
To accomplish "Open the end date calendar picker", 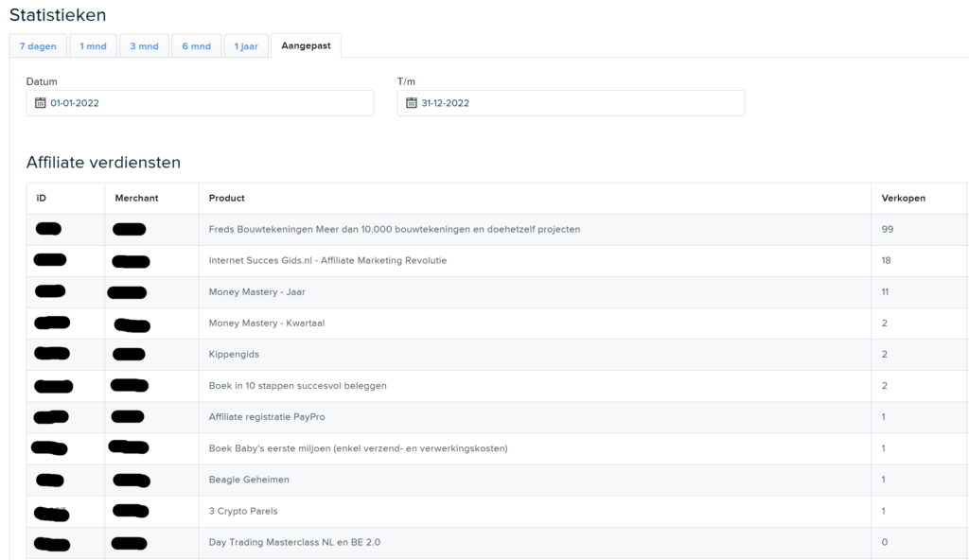I will click(410, 103).
